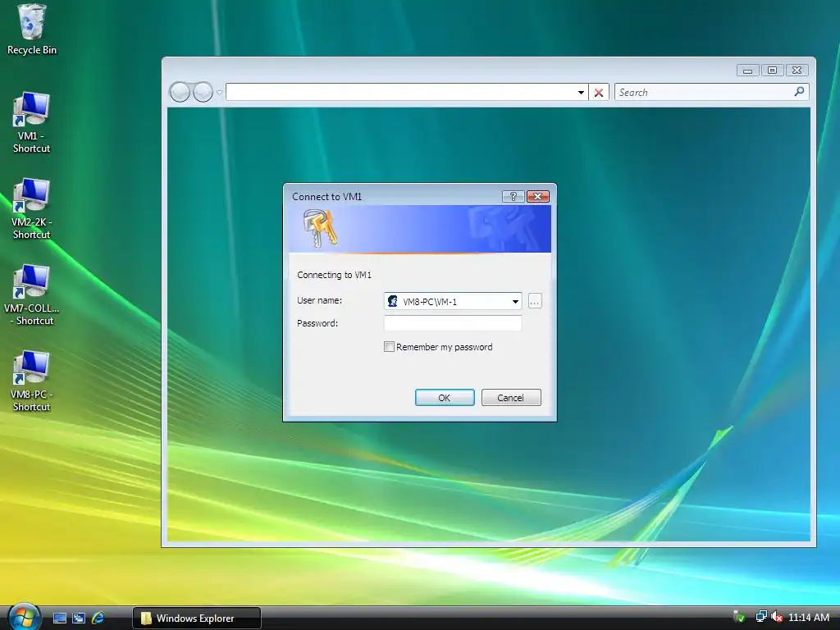Click Show Desktop quick launch icon
The image size is (840, 630).
59,619
